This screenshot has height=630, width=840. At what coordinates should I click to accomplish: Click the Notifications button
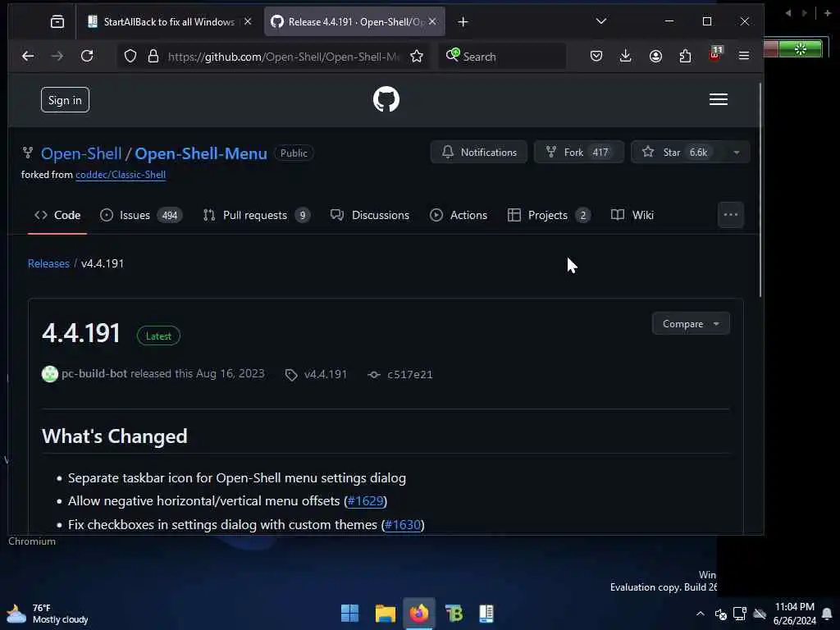point(479,152)
